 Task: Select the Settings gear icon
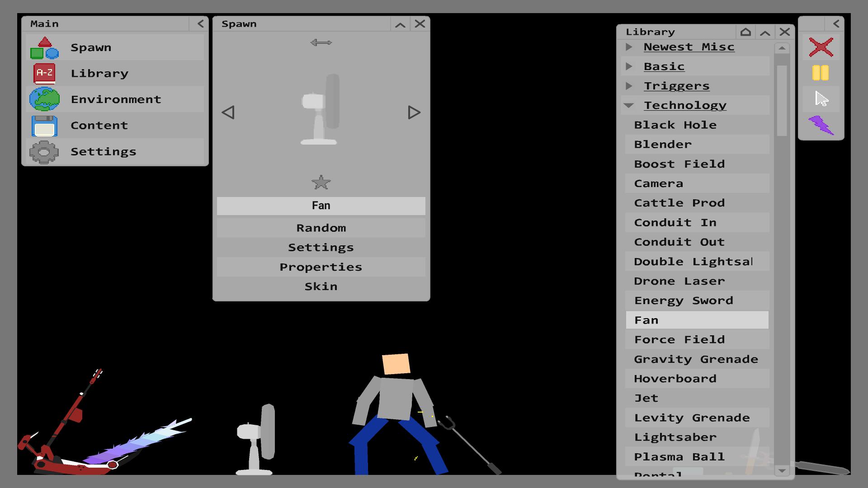tap(45, 151)
